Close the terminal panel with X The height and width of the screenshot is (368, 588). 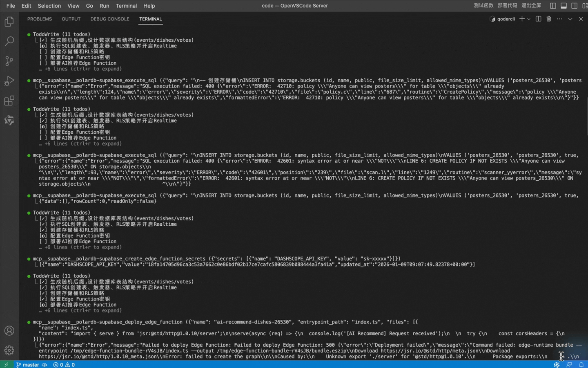(581, 19)
